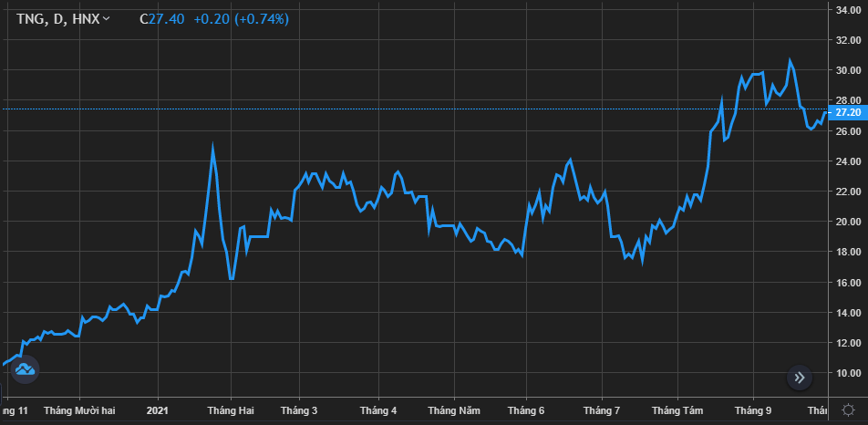Open the TNG, D, HNX symbol legend dropdown

click(x=63, y=19)
